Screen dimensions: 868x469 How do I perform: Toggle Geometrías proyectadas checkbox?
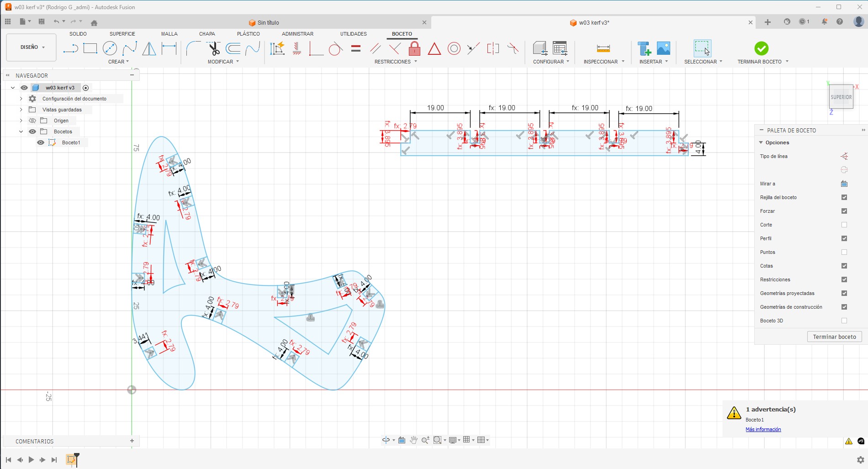pyautogui.click(x=844, y=293)
